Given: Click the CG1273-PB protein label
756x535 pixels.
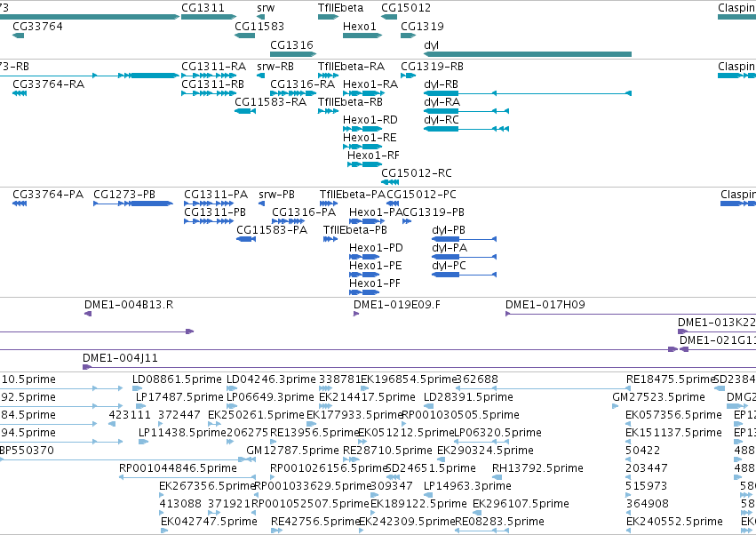Looking at the screenshot, I should click(124, 195).
